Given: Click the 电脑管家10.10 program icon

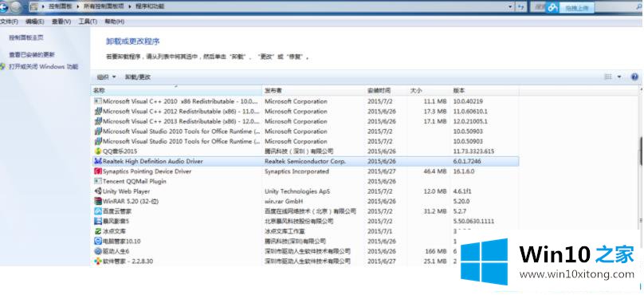Looking at the screenshot, I should point(98,241).
